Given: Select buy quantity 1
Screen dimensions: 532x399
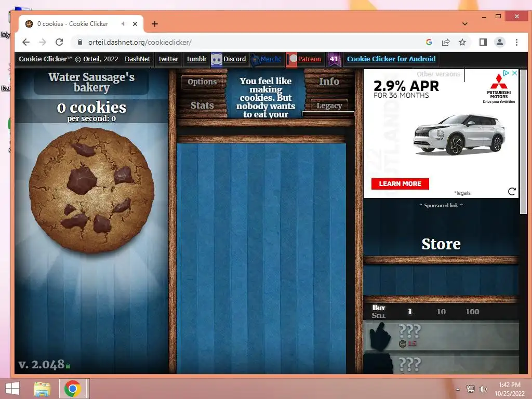Looking at the screenshot, I should [409, 312].
